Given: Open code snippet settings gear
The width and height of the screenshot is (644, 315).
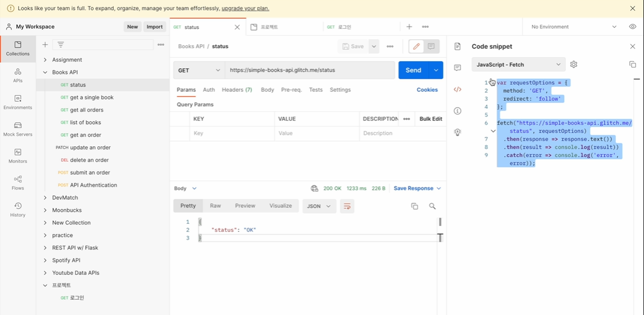Looking at the screenshot, I should click(574, 65).
